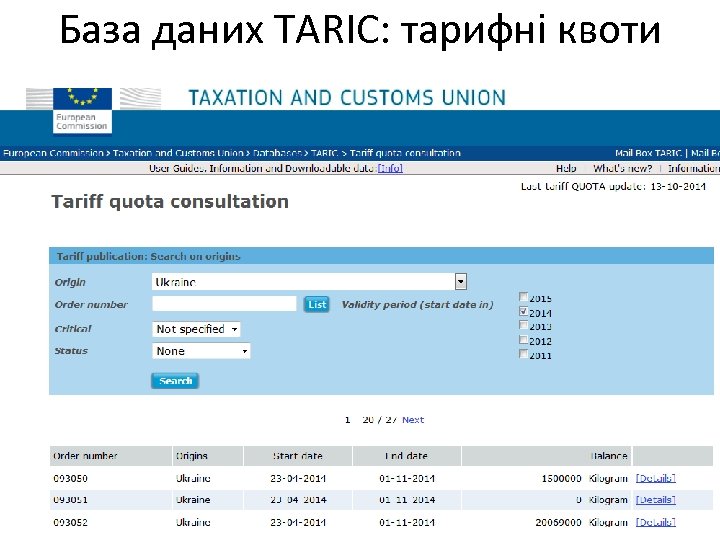Screen dimensions: 720x540
Task: Click the European Commission logo
Action: pyautogui.click(x=83, y=111)
